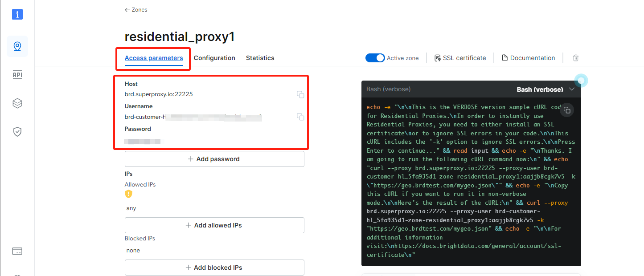This screenshot has width=644, height=276.
Task: Copy the Bash code sample
Action: tap(567, 110)
